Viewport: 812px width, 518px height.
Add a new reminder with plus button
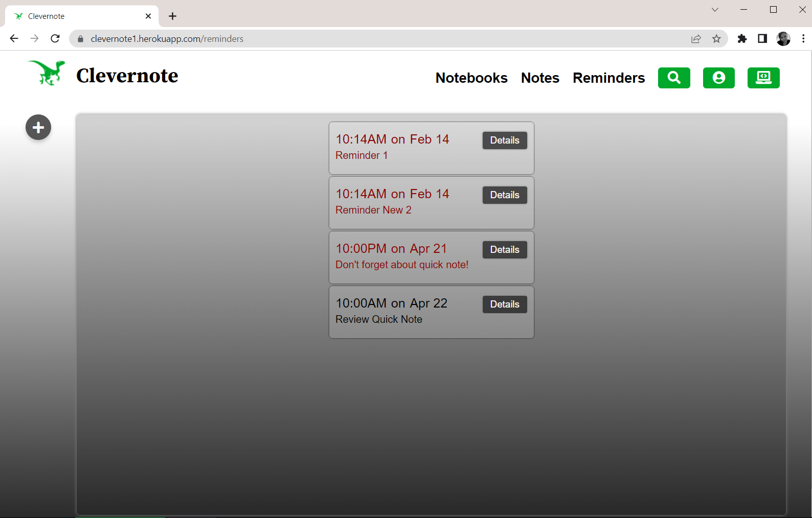(x=38, y=127)
